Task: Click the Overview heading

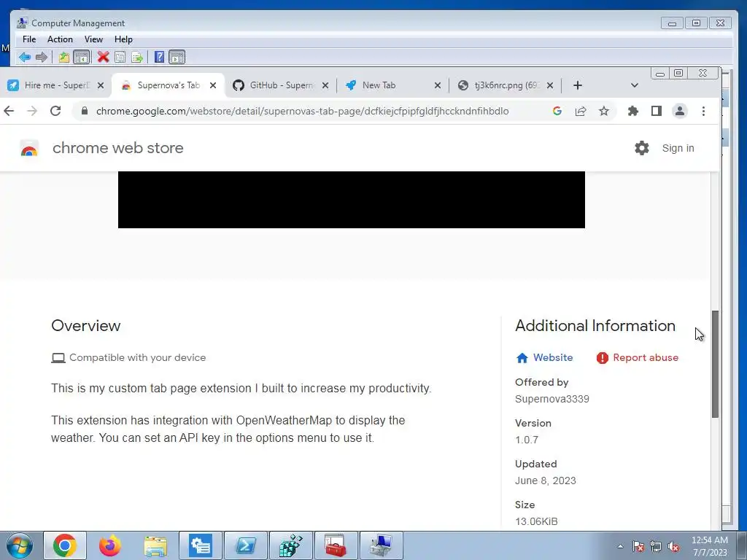Action: point(86,326)
